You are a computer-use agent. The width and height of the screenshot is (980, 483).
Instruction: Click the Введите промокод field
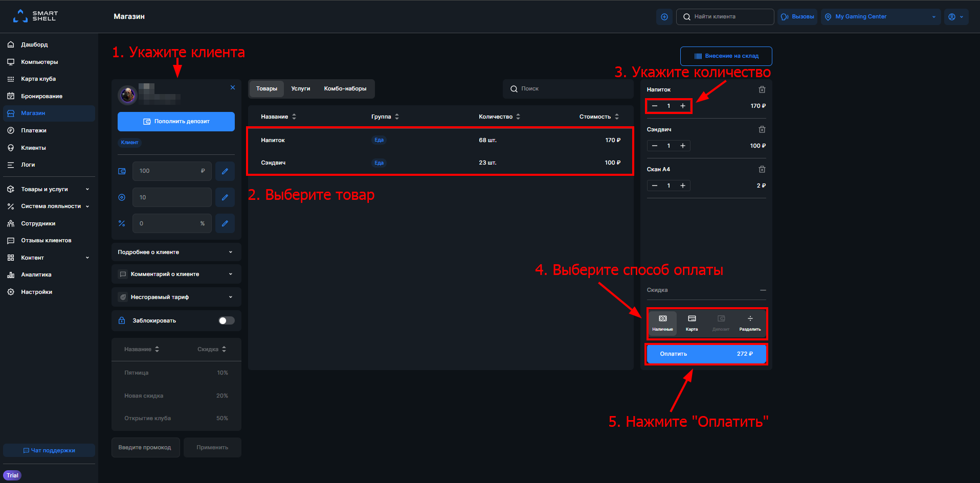pyautogui.click(x=145, y=447)
